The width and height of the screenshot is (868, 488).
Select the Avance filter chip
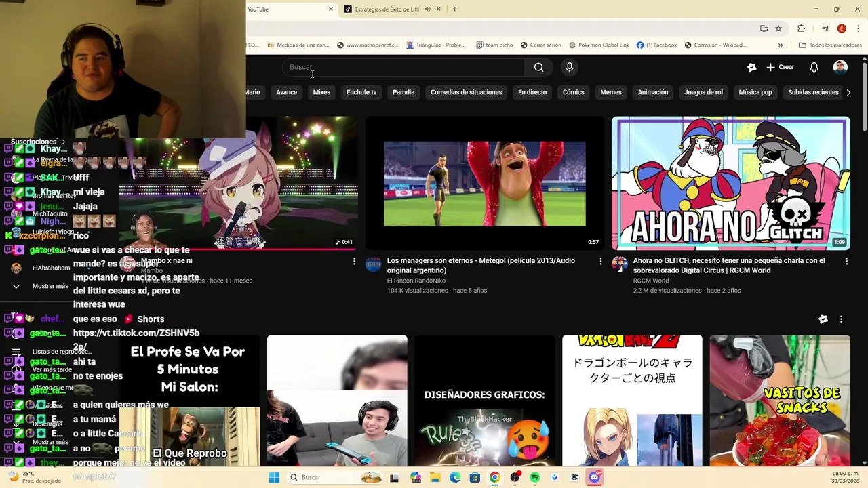coord(286,92)
